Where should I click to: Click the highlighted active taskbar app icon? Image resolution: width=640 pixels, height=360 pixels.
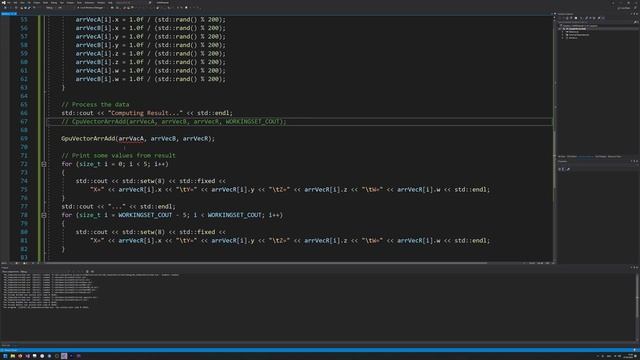coord(64,356)
